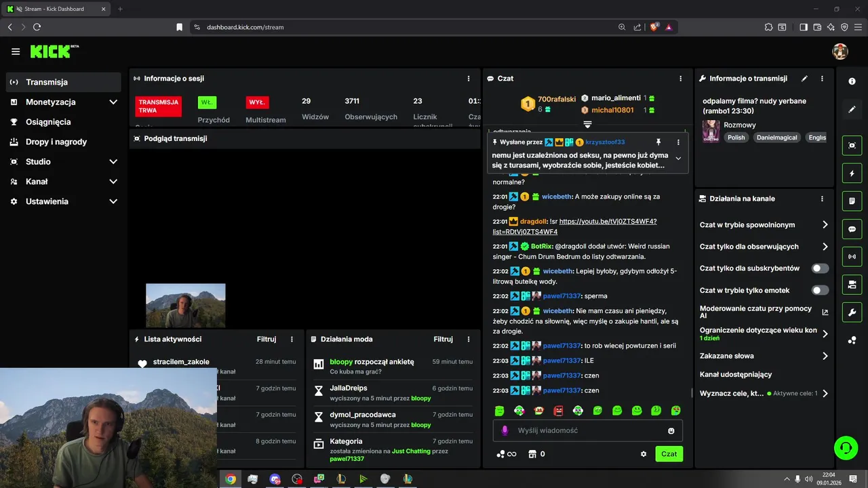Screen dimensions: 868x488
Task: Click the Danielmagical tag chip
Action: [x=777, y=137]
